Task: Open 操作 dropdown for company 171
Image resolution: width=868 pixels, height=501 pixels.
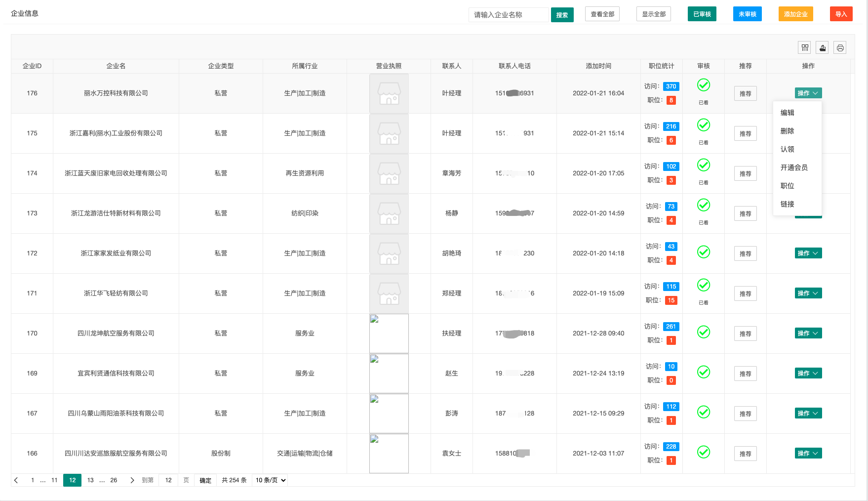Action: pos(808,293)
